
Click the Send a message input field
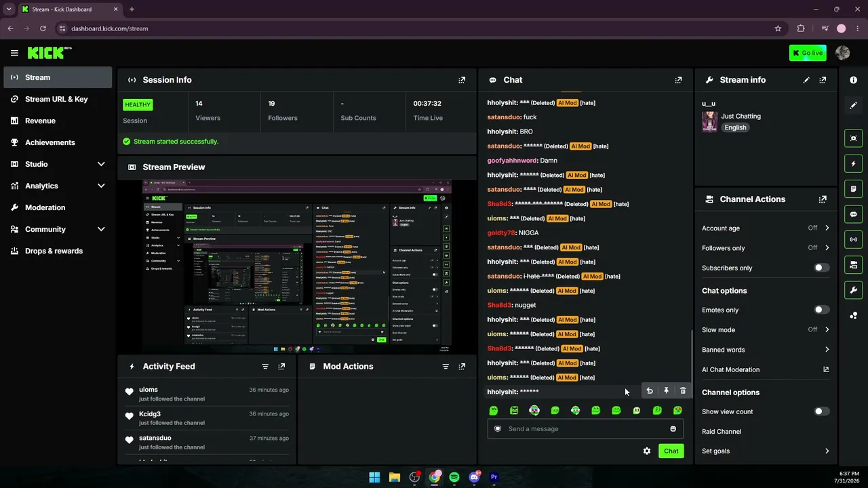point(585,428)
